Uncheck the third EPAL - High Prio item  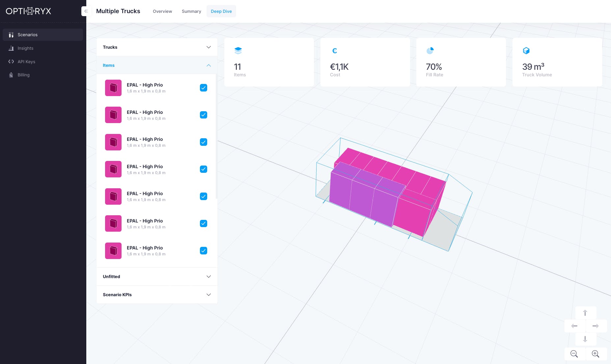[204, 142]
